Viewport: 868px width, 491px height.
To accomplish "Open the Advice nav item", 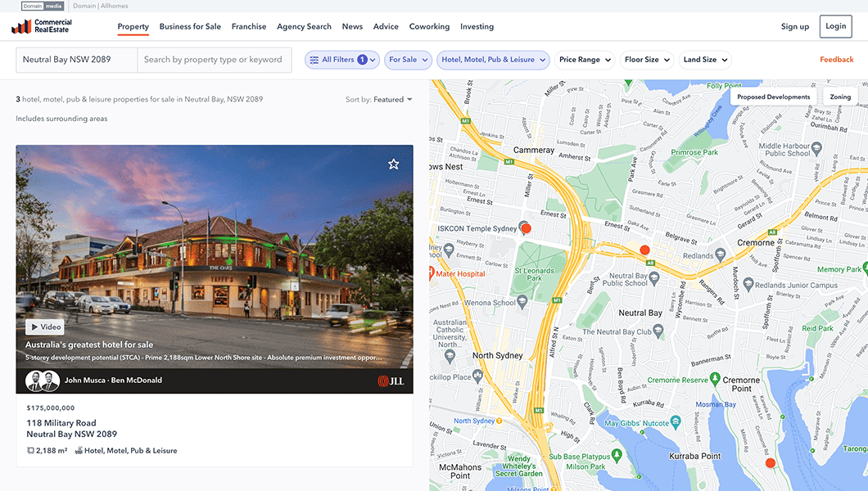I will pyautogui.click(x=386, y=26).
